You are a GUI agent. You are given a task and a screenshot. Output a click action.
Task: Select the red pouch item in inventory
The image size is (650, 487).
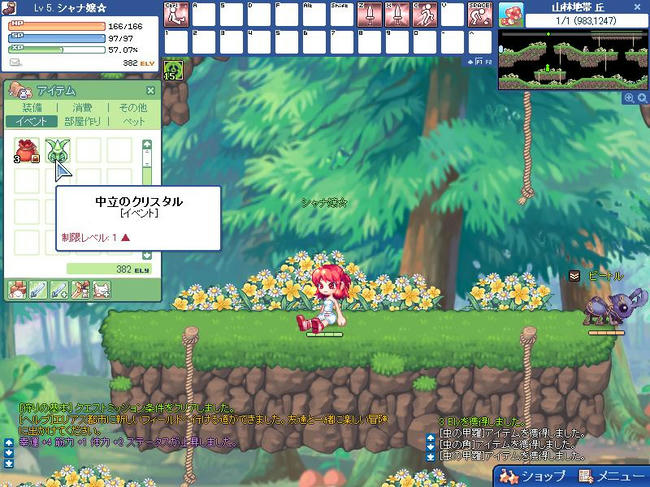click(27, 150)
